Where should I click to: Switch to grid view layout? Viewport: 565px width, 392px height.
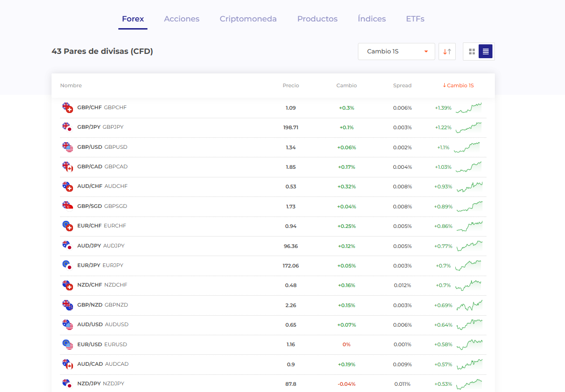471,52
